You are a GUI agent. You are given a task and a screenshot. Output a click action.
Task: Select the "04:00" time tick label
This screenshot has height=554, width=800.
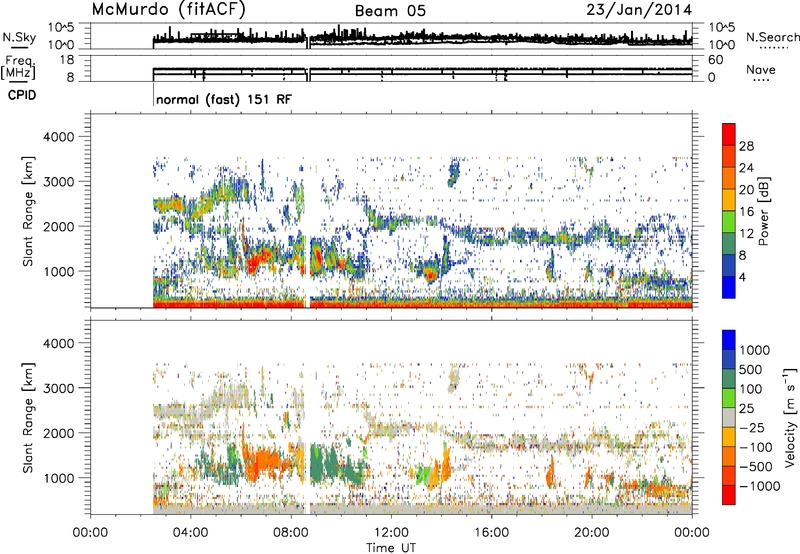pyautogui.click(x=190, y=533)
